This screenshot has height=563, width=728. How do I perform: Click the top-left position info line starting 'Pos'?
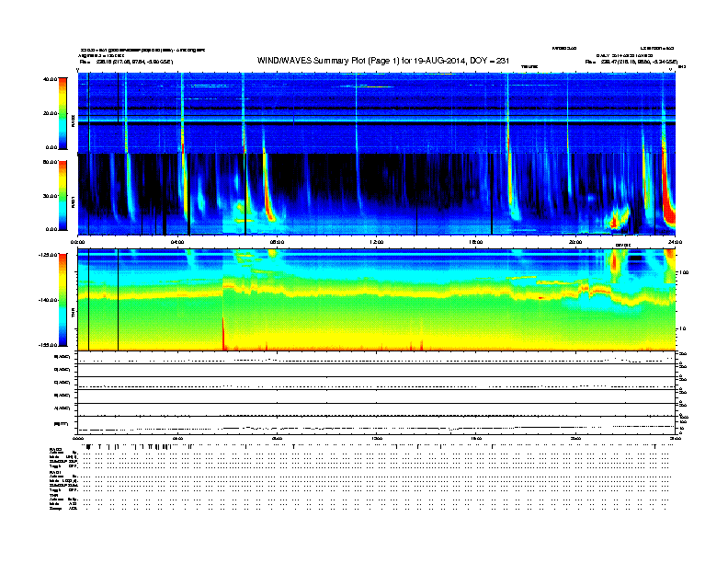pos(126,62)
